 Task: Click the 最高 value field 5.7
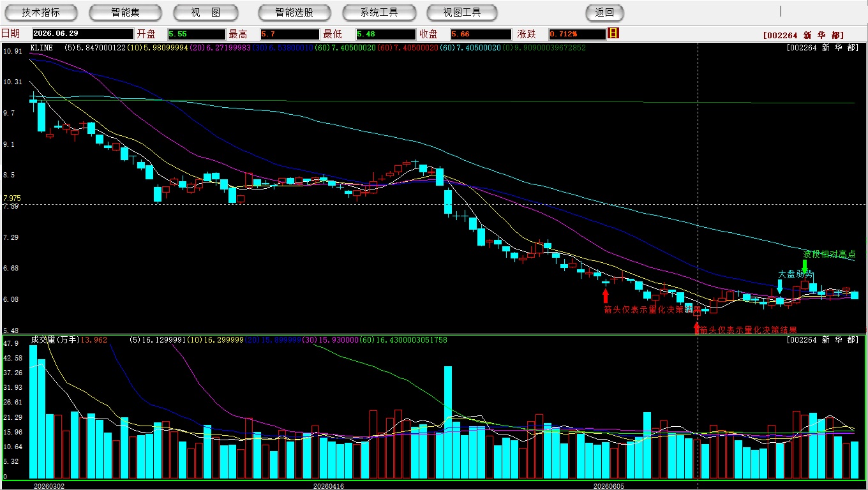pos(288,34)
